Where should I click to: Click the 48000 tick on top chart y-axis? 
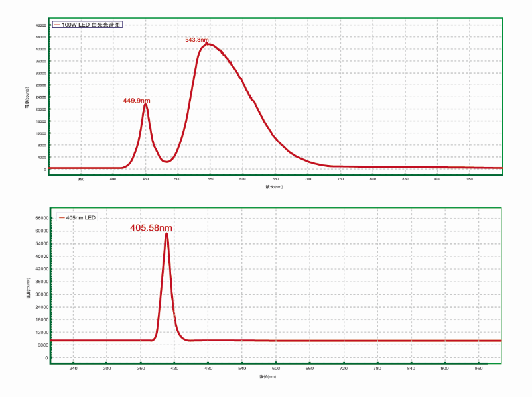click(40, 25)
